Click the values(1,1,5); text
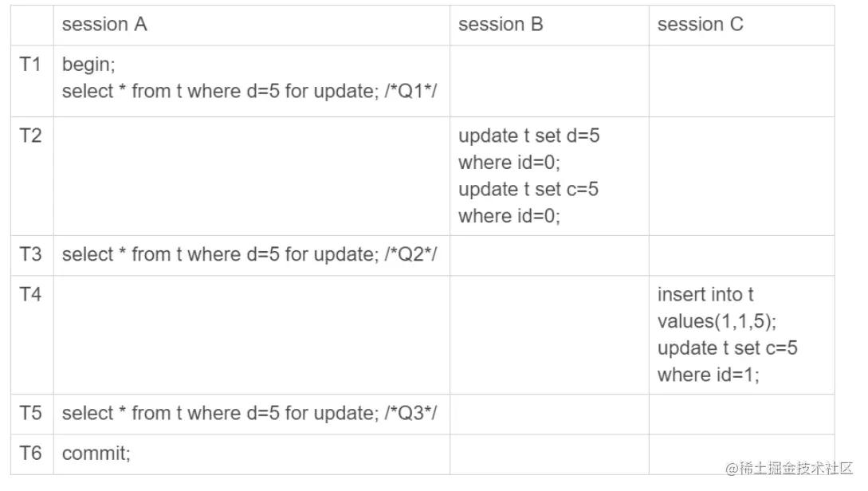The image size is (868, 491). (716, 321)
